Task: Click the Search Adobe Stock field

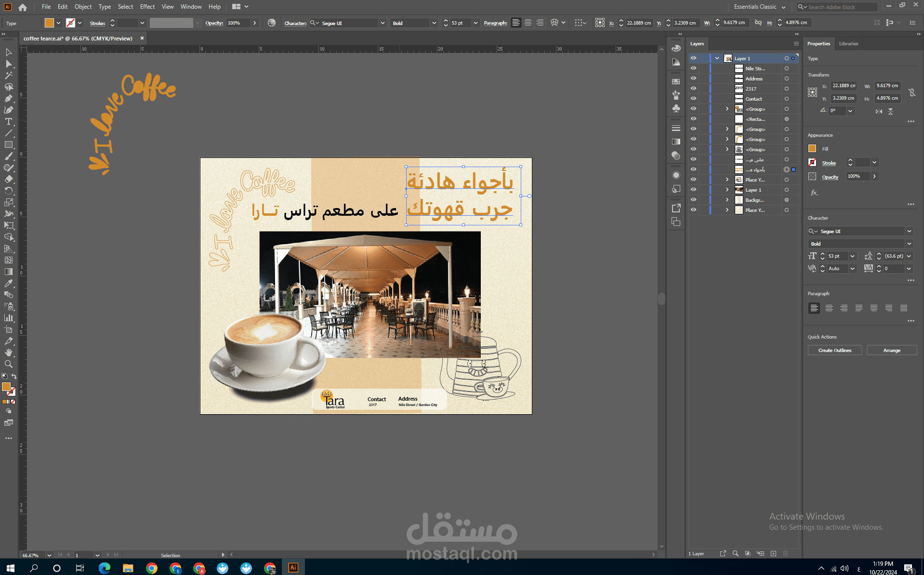Action: tap(837, 7)
